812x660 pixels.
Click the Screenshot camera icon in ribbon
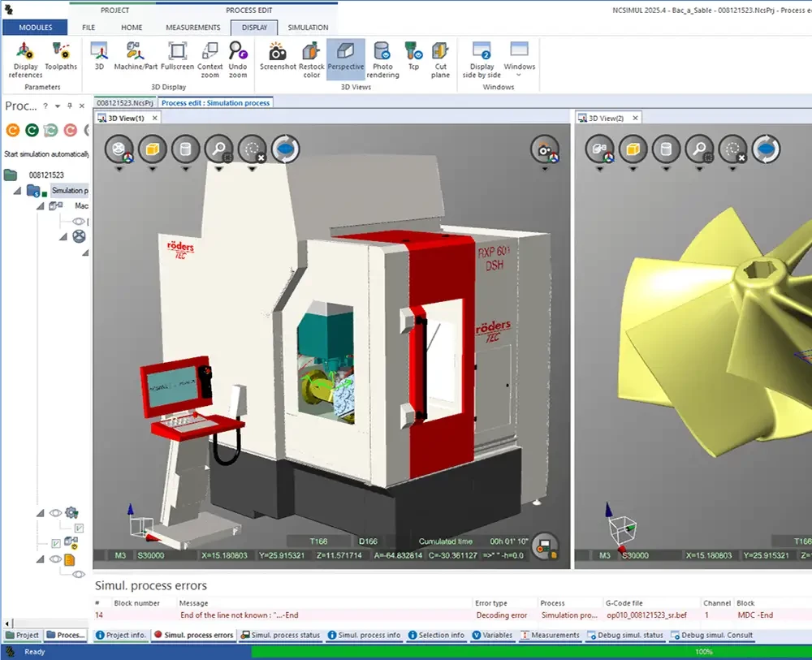278,54
